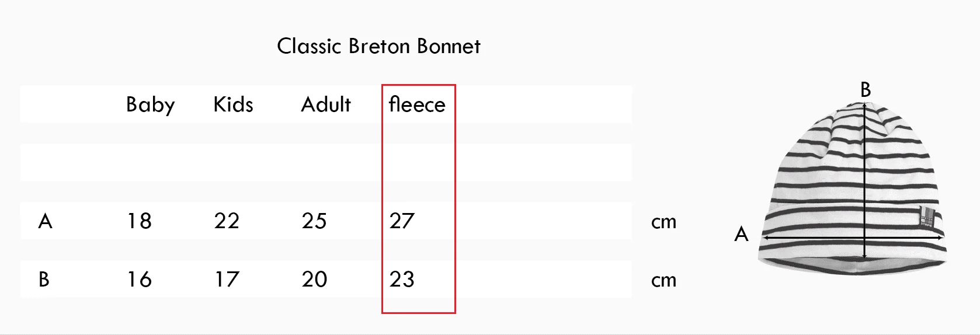
Task: Click the B label above the bonnet
Action: (866, 90)
